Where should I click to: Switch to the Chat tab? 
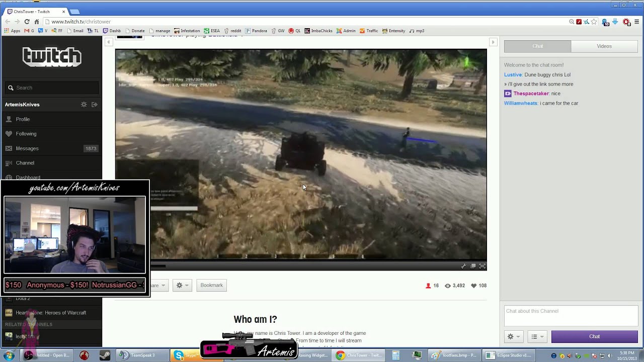[538, 46]
